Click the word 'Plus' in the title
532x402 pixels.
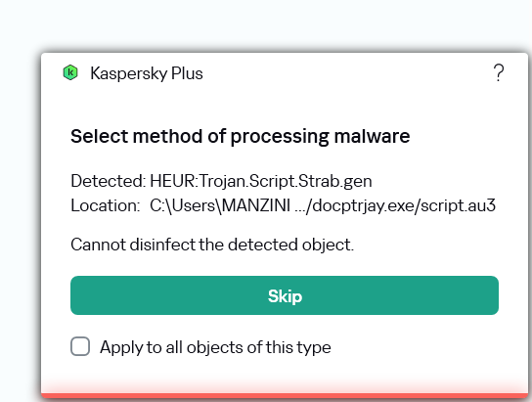[x=187, y=73]
